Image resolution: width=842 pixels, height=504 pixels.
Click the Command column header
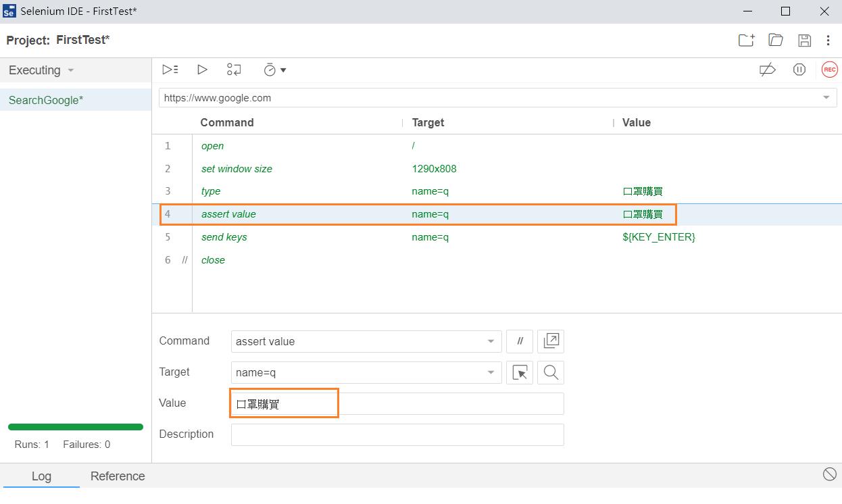pyautogui.click(x=227, y=123)
